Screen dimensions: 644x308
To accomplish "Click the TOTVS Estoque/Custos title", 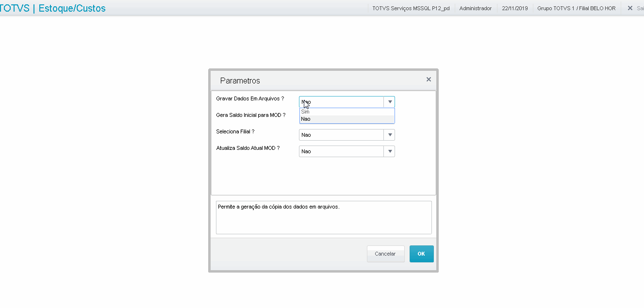I will [53, 8].
